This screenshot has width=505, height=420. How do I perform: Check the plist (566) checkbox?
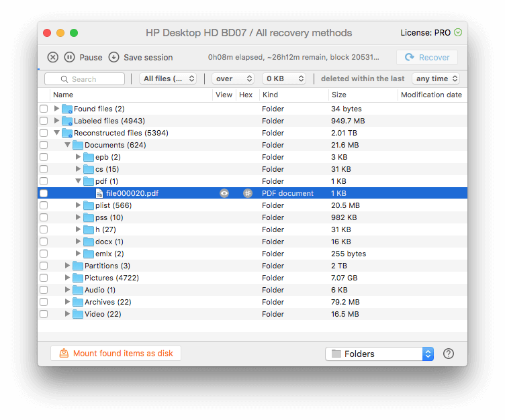pyautogui.click(x=44, y=205)
